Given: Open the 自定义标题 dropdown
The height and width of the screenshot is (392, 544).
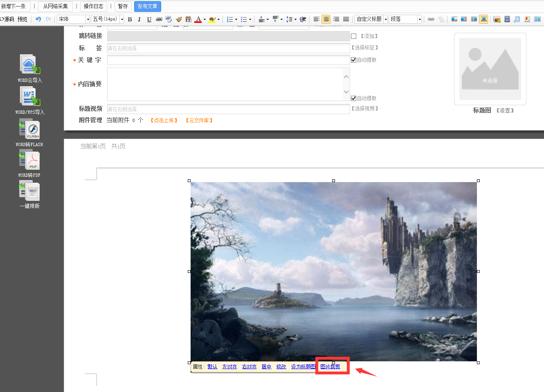Looking at the screenshot, I should pyautogui.click(x=385, y=19).
